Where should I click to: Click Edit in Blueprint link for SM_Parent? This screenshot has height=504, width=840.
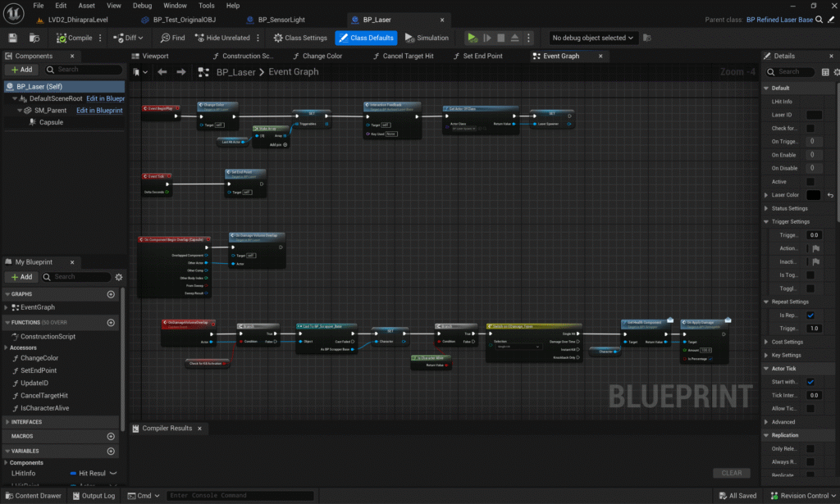click(99, 110)
